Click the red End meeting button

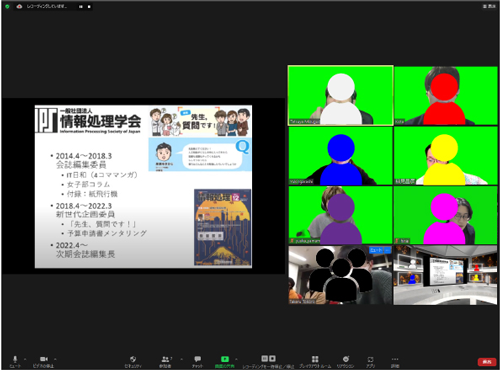pyautogui.click(x=487, y=362)
